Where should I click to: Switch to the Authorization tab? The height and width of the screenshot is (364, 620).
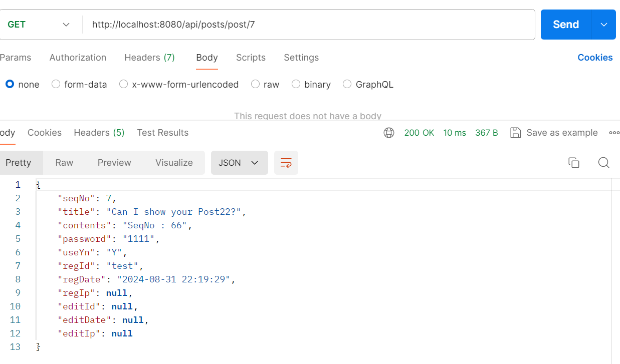coord(78,58)
